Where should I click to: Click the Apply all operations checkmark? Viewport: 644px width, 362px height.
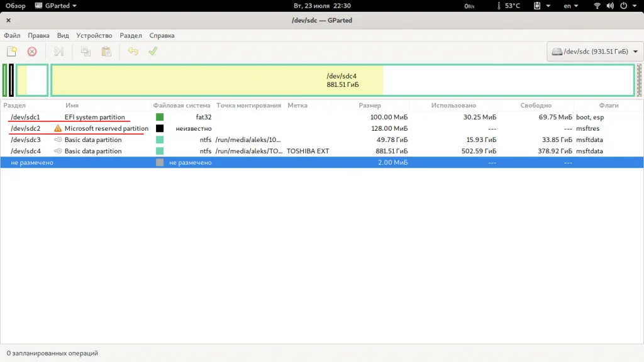[153, 52]
